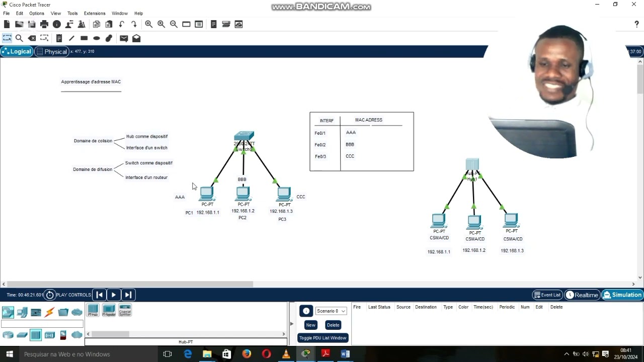Click the Go Back step button
Screen dimensions: 644x362
tap(100, 295)
